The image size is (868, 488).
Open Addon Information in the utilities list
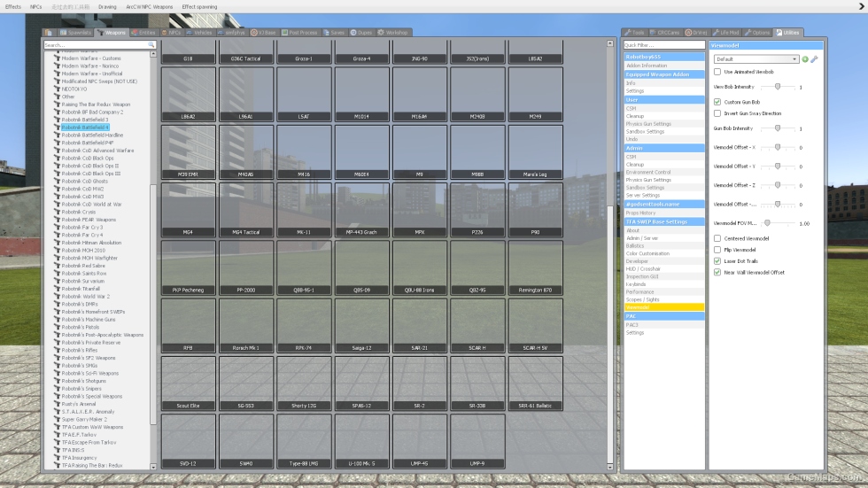coord(664,66)
